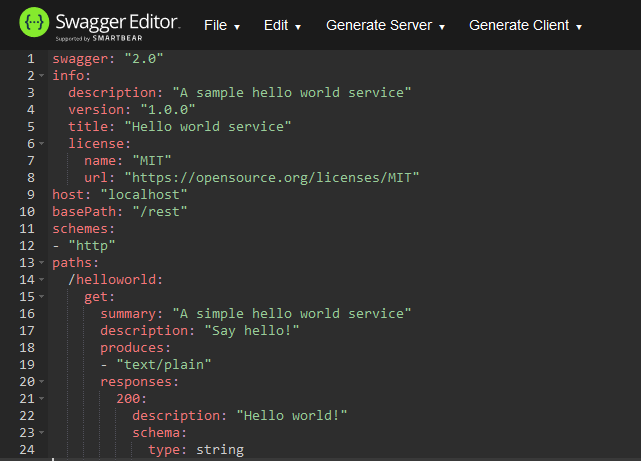Click the /helloworld: path key
Image resolution: width=641 pixels, height=461 pixels.
[x=116, y=280]
